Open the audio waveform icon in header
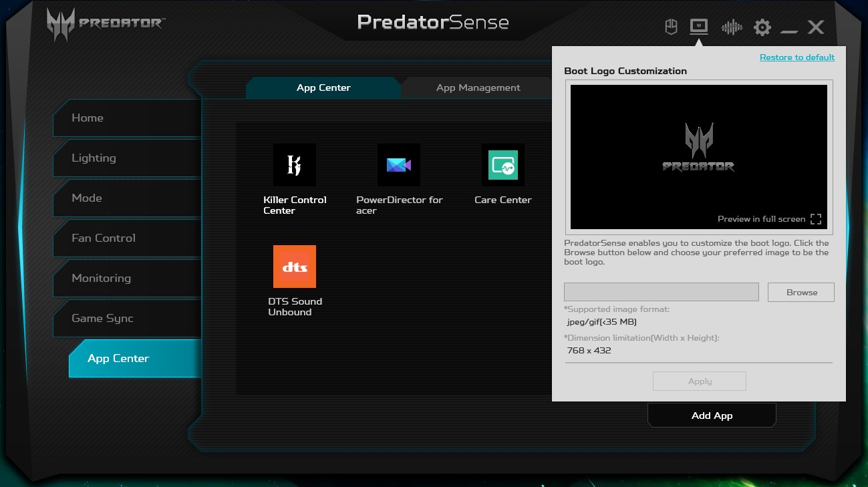The height and width of the screenshot is (487, 868). click(x=732, y=27)
